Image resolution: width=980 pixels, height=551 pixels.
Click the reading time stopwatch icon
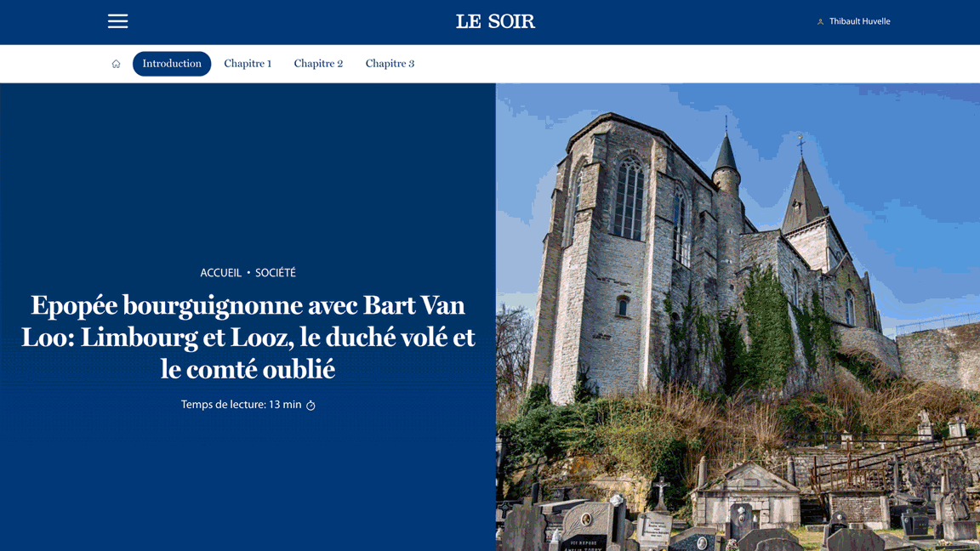coord(310,405)
